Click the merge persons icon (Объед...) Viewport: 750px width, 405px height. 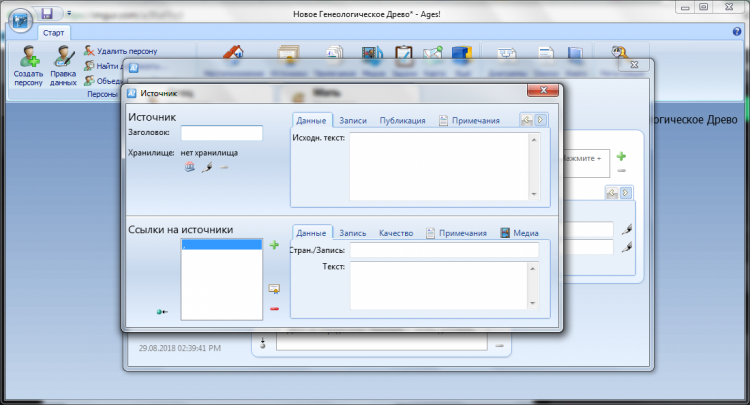click(x=89, y=80)
